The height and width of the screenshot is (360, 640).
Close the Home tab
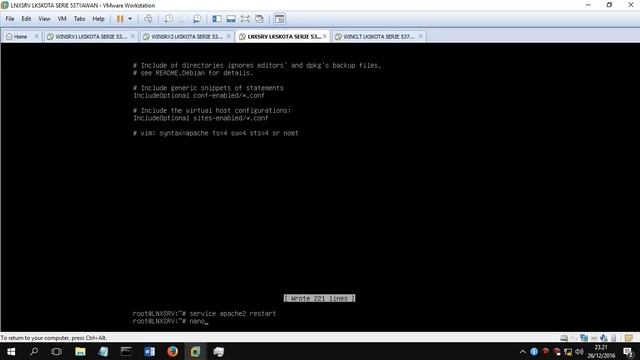pyautogui.click(x=36, y=36)
